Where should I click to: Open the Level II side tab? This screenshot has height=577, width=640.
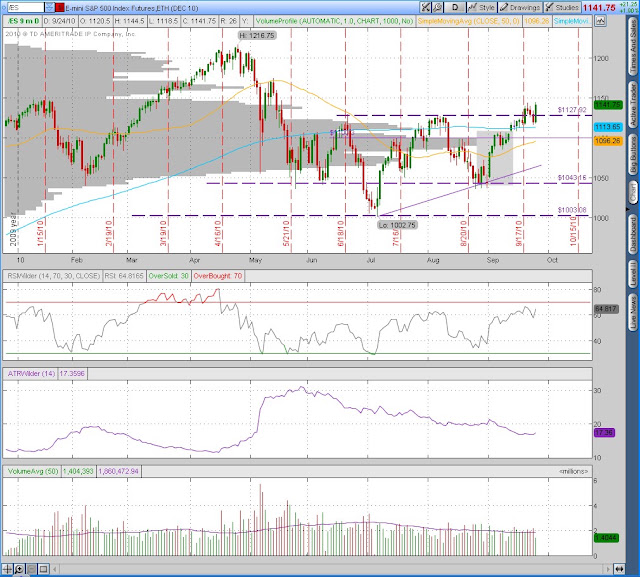[x=633, y=273]
